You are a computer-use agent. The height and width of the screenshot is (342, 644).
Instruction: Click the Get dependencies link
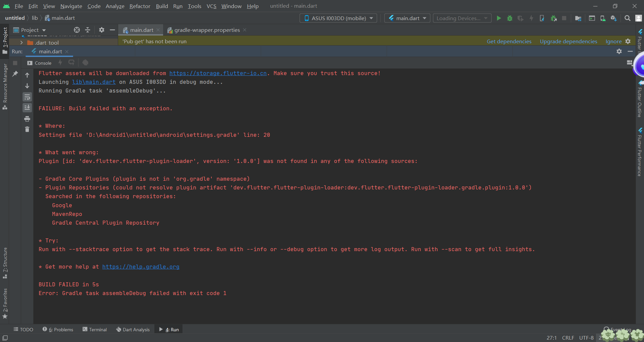tap(509, 42)
